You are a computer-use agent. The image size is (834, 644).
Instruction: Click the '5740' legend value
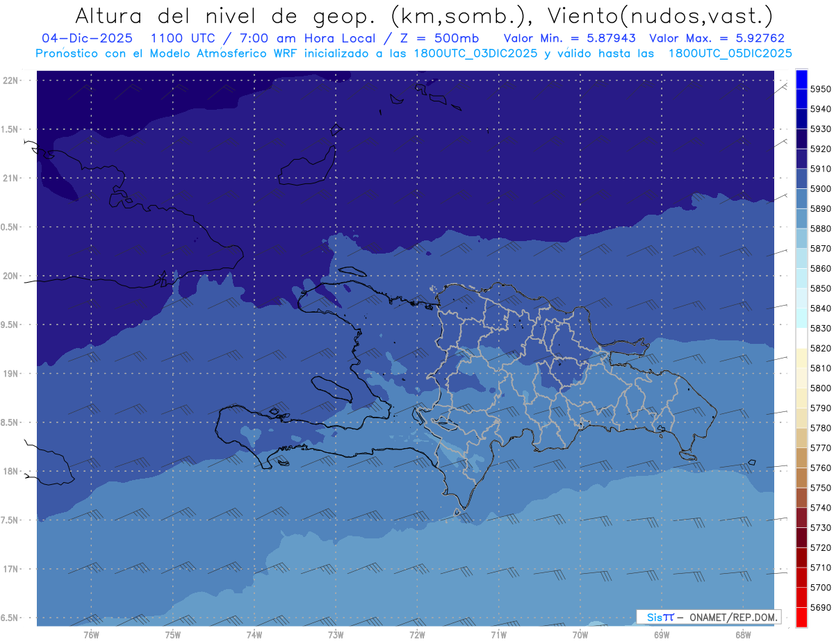coord(821,508)
